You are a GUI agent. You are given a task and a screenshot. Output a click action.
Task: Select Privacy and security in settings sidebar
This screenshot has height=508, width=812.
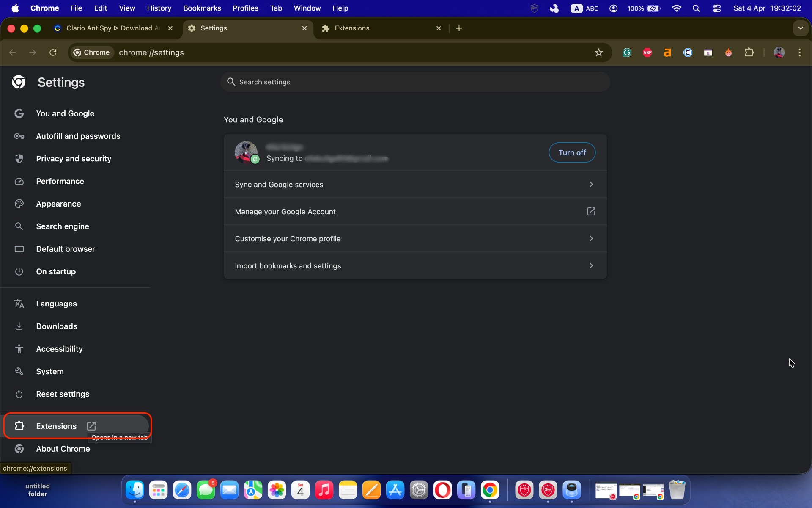tap(73, 159)
